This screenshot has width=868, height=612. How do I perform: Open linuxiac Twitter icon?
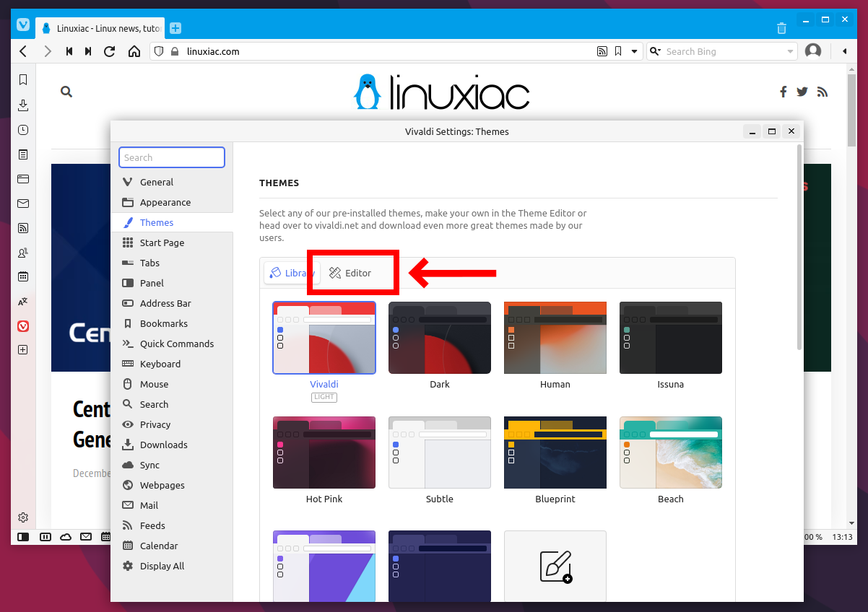click(802, 92)
